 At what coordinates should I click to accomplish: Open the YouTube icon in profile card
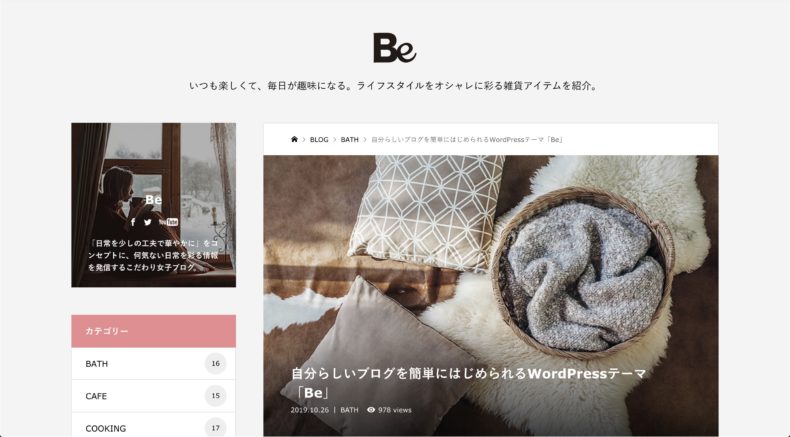pyautogui.click(x=168, y=222)
